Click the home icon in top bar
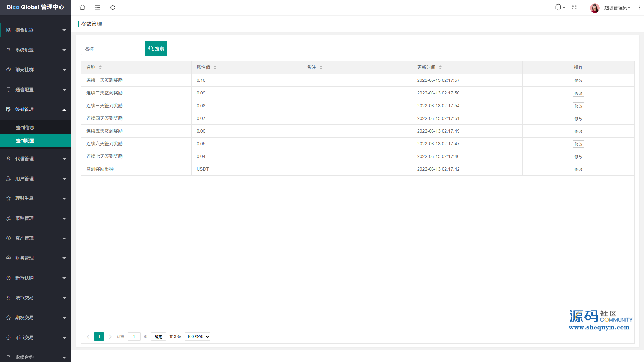 pos(82,7)
